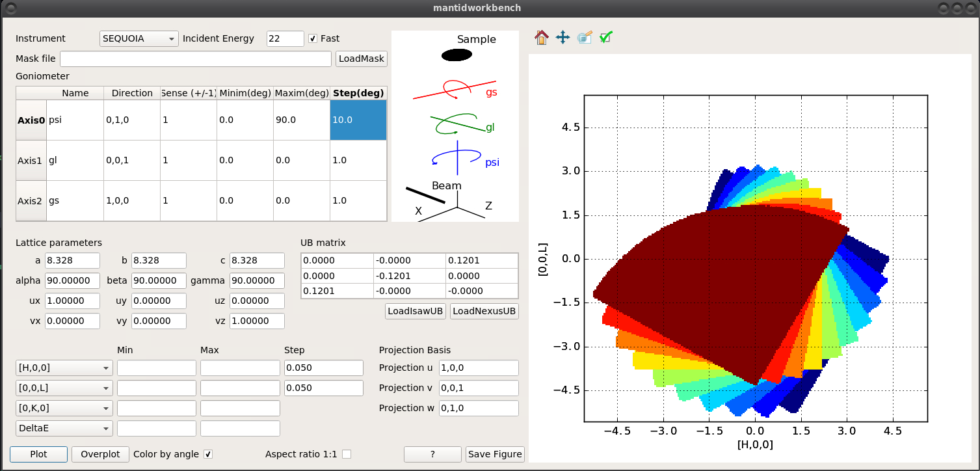The width and height of the screenshot is (980, 471).
Task: Open help with the ? button
Action: (432, 454)
